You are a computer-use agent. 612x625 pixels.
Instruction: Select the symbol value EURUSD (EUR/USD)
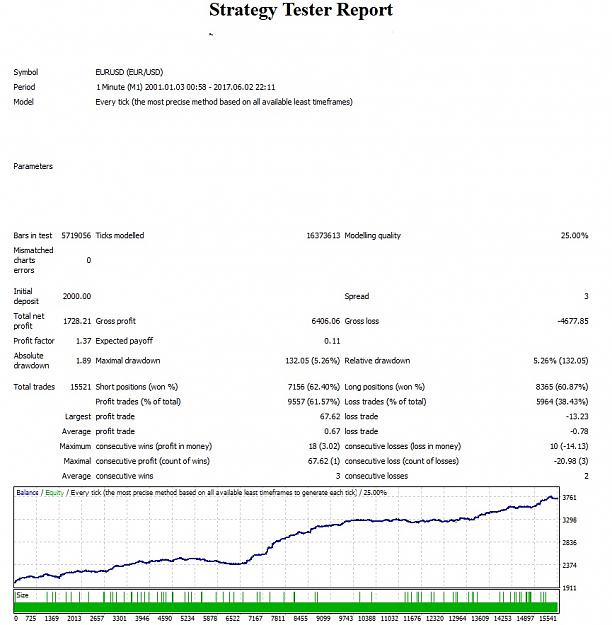(x=129, y=72)
